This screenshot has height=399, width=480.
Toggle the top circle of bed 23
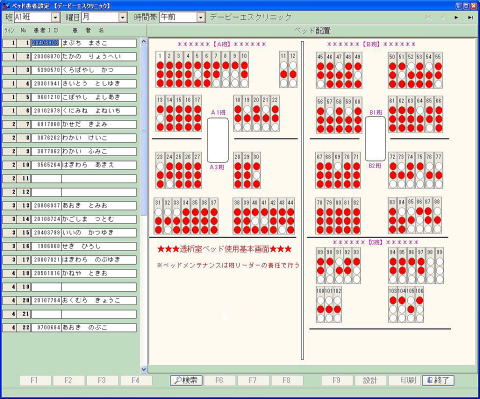160,166
